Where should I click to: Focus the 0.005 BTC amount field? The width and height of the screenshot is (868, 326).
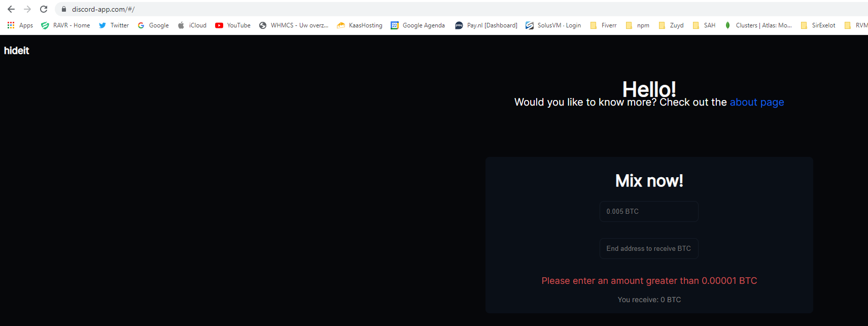[649, 211]
